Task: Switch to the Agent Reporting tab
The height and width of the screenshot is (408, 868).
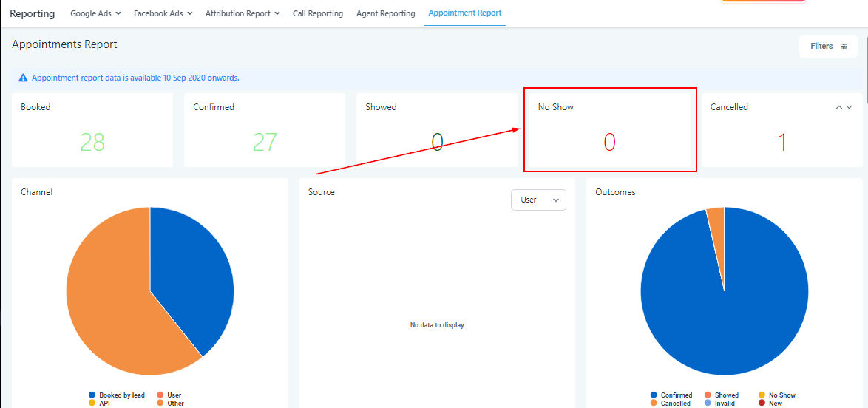Action: coord(385,13)
